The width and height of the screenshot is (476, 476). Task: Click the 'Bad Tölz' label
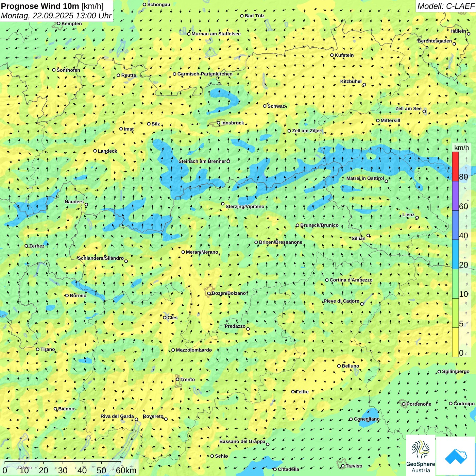tap(254, 16)
